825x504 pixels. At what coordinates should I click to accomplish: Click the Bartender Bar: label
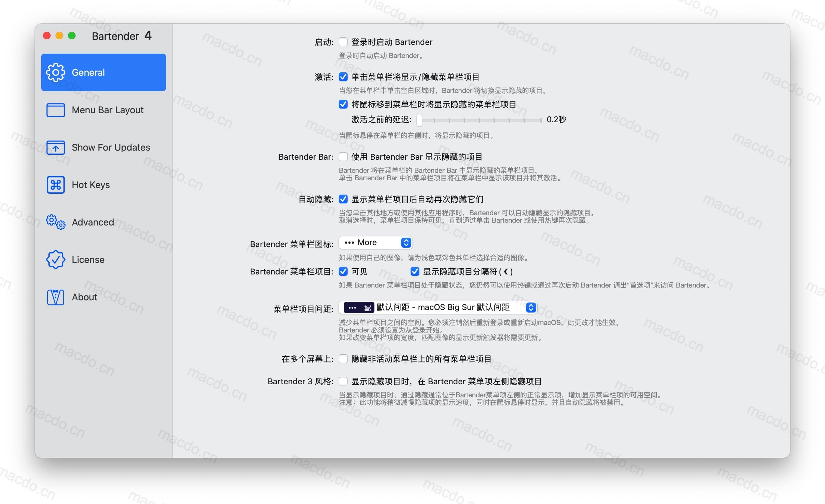click(306, 157)
